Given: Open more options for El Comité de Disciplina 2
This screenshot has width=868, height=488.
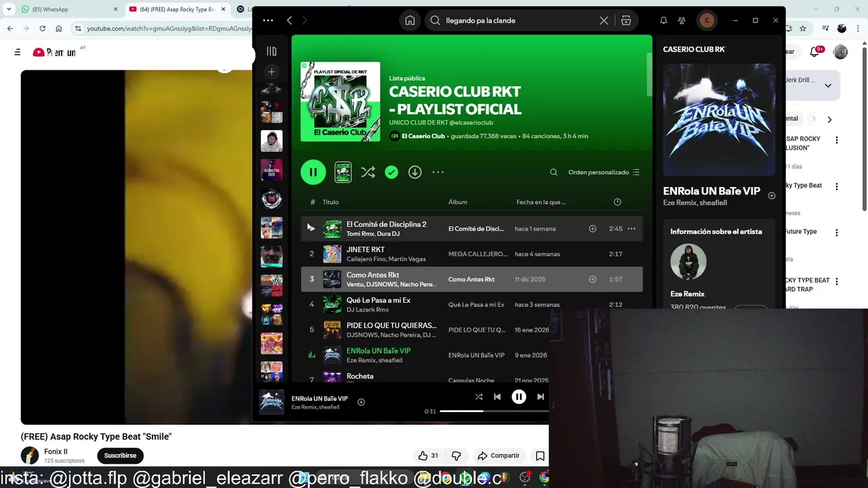Looking at the screenshot, I should click(x=631, y=229).
